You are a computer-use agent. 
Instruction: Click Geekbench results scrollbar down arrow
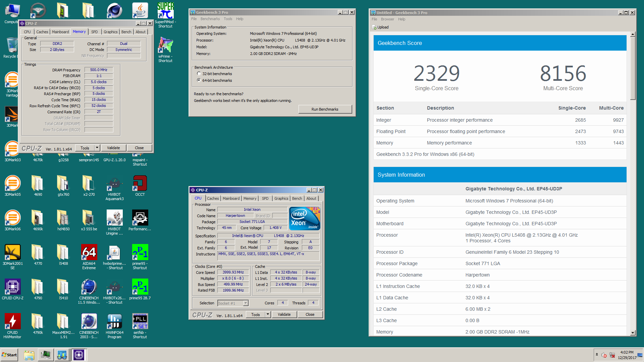tap(633, 333)
